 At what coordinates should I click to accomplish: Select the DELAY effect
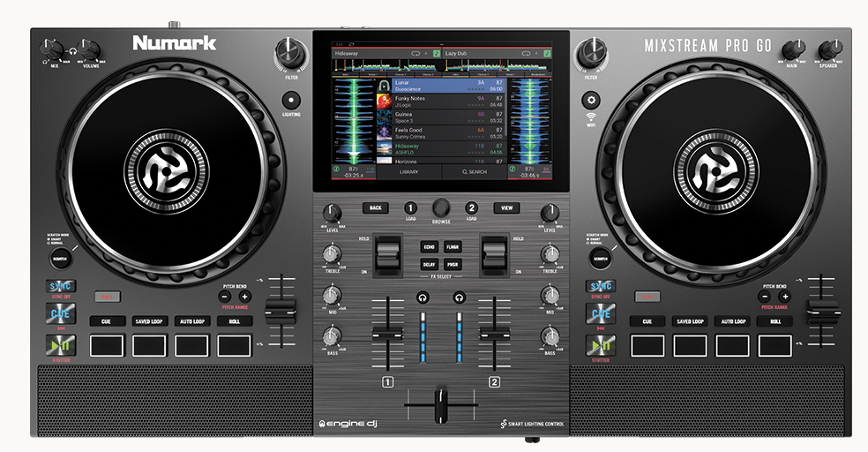[429, 265]
